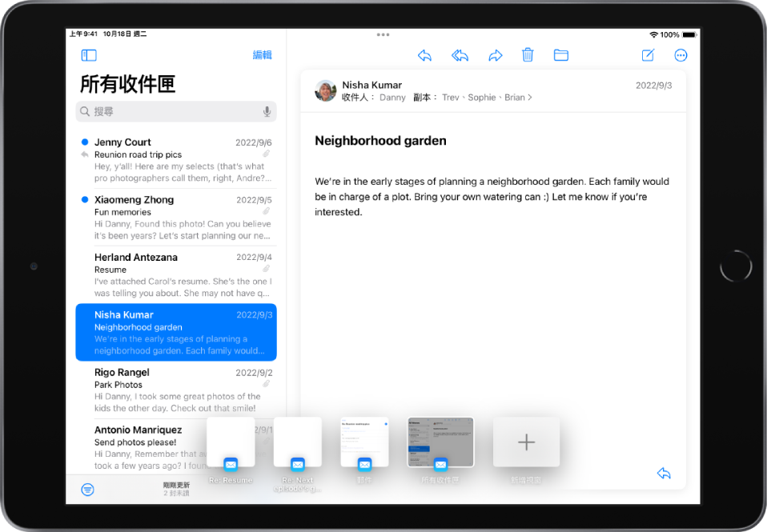The image size is (771, 532).
Task: Toggle the mailbox sidebar
Action: click(x=89, y=55)
